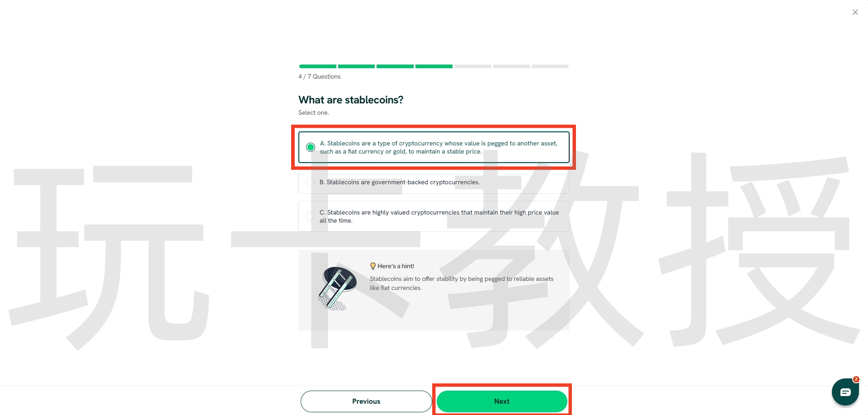Select radio button for option A
The image size is (868, 415).
(x=311, y=147)
